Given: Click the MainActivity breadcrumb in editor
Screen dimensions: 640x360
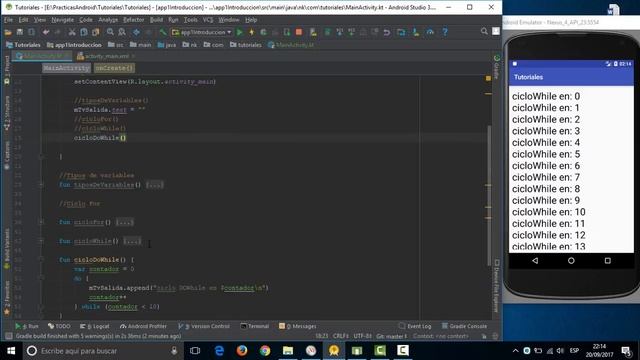Looking at the screenshot, I should pos(67,68).
